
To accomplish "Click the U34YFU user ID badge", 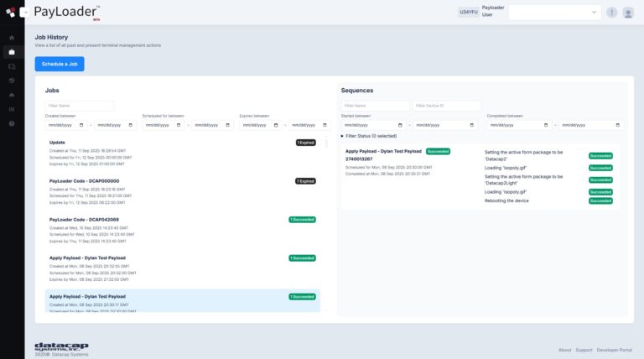I will coord(469,13).
